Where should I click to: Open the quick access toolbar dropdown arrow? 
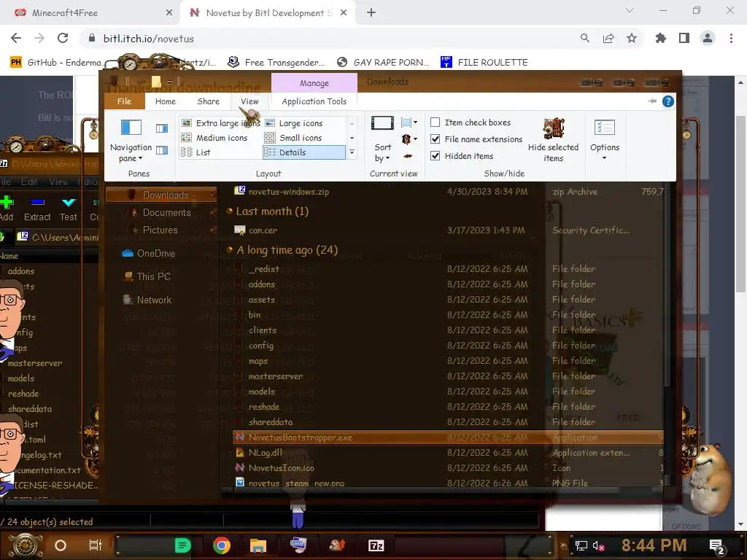pyautogui.click(x=169, y=83)
